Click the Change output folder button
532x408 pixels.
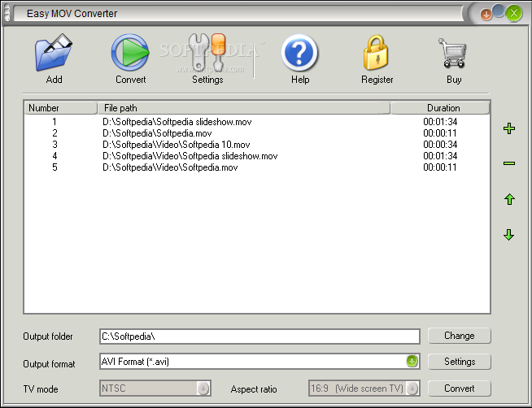(x=460, y=336)
